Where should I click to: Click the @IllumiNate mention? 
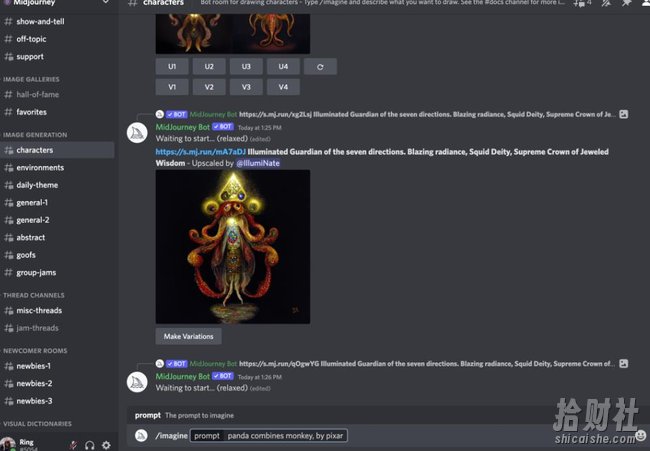click(258, 163)
